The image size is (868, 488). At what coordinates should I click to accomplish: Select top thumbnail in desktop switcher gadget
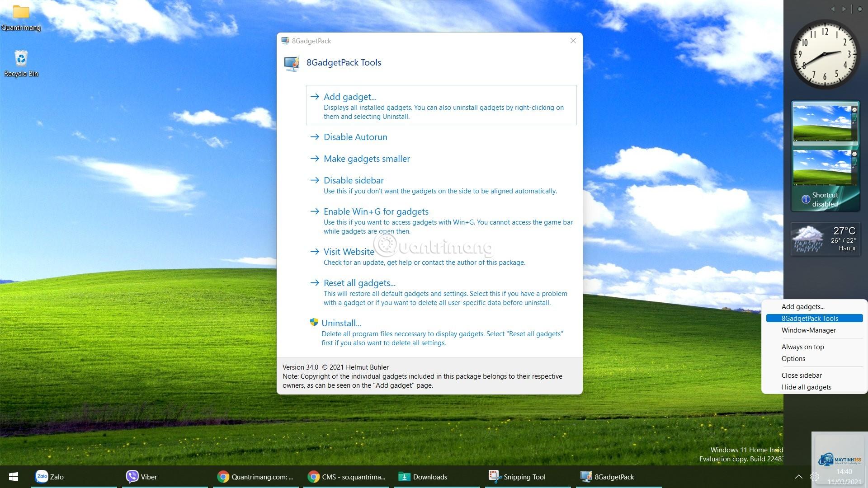coord(825,123)
